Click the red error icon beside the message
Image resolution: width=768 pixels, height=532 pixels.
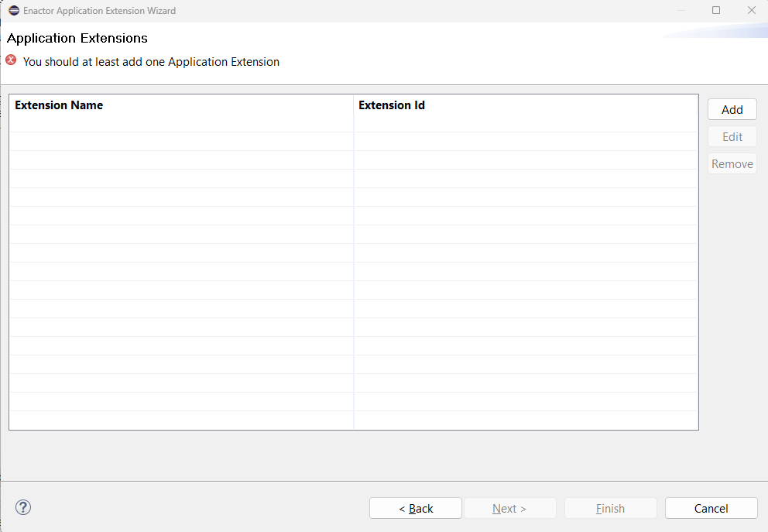point(11,60)
